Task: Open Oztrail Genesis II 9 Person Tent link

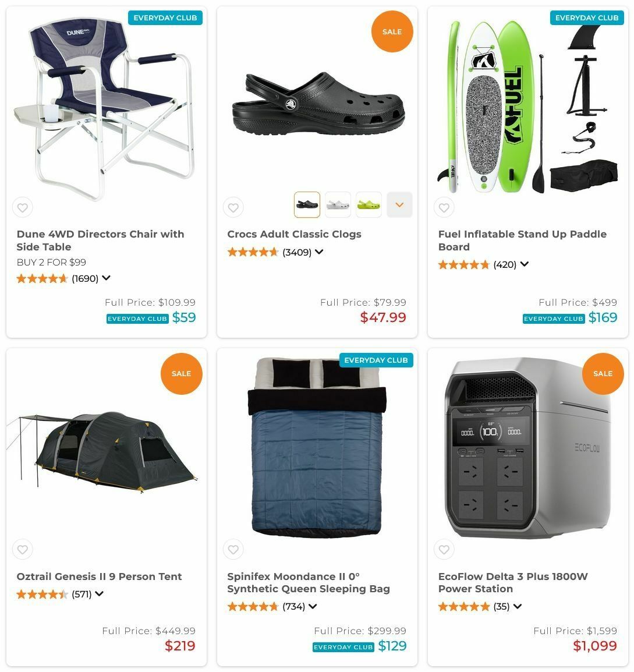Action: [x=100, y=576]
